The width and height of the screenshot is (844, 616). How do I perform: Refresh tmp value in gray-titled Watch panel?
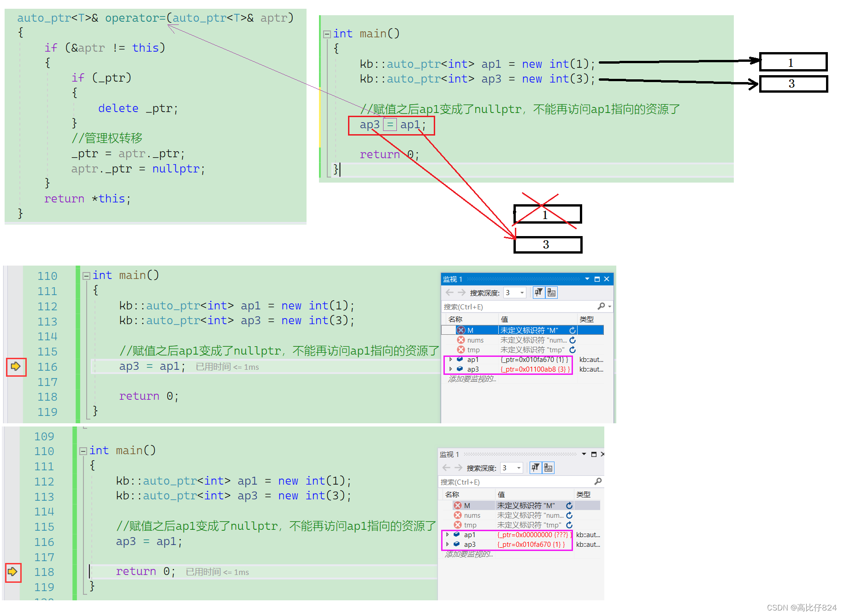569,525
